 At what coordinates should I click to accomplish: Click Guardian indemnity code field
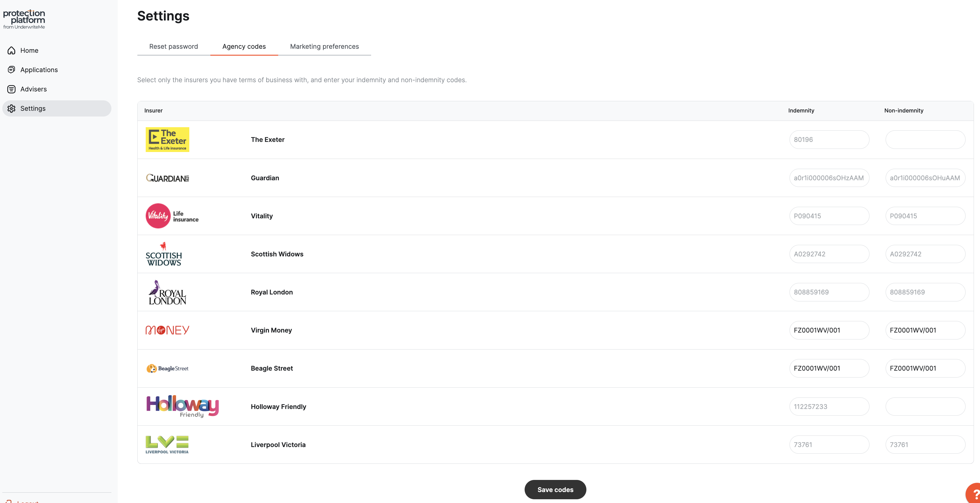click(829, 178)
